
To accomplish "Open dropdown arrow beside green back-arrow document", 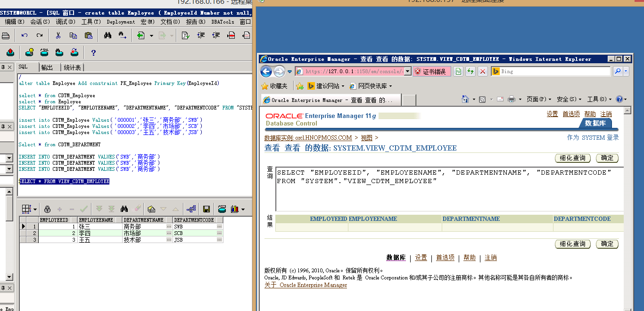I will click(x=151, y=35).
